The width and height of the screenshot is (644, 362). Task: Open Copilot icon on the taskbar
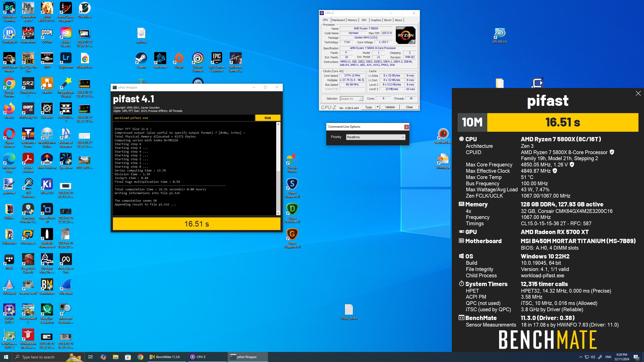click(x=103, y=357)
